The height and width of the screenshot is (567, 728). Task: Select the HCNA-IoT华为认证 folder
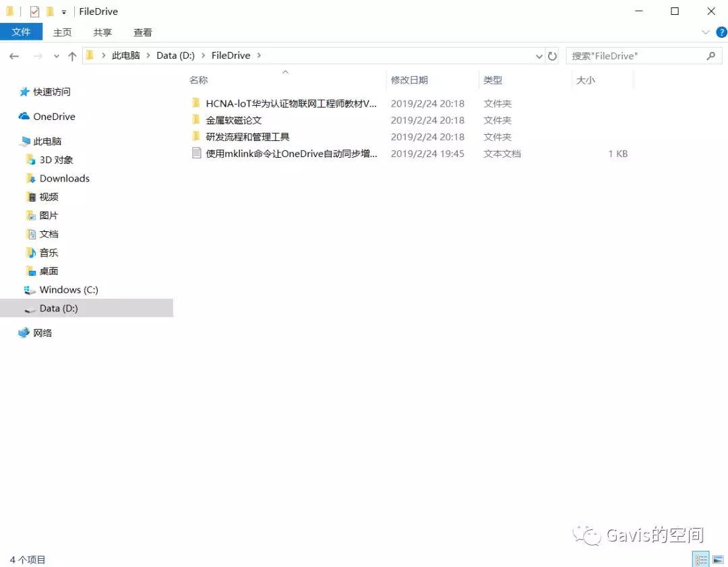pos(291,103)
